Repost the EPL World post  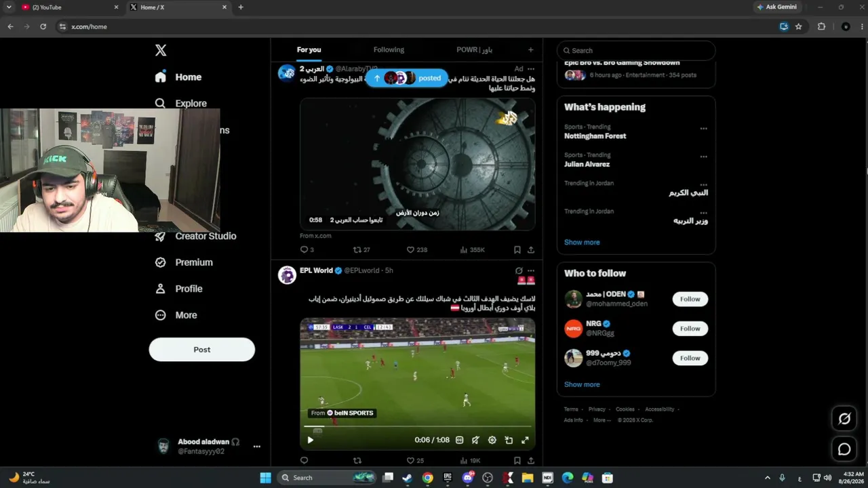357,460
